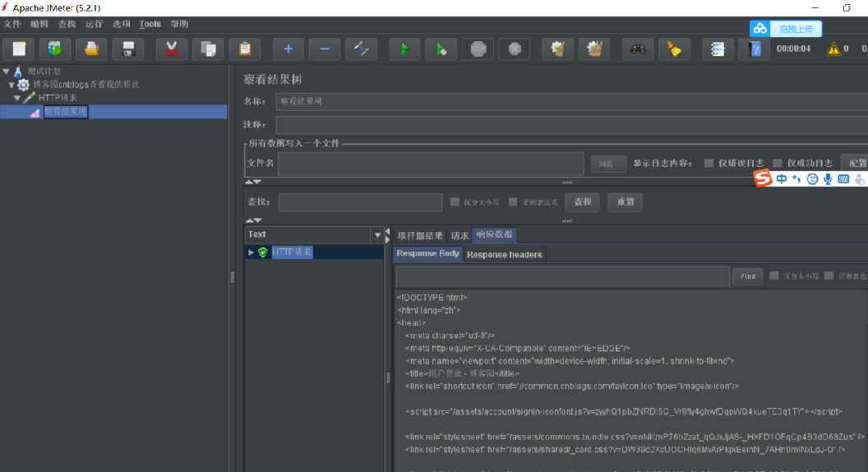Start the test with green play icon
868x472 pixels.
[x=404, y=49]
